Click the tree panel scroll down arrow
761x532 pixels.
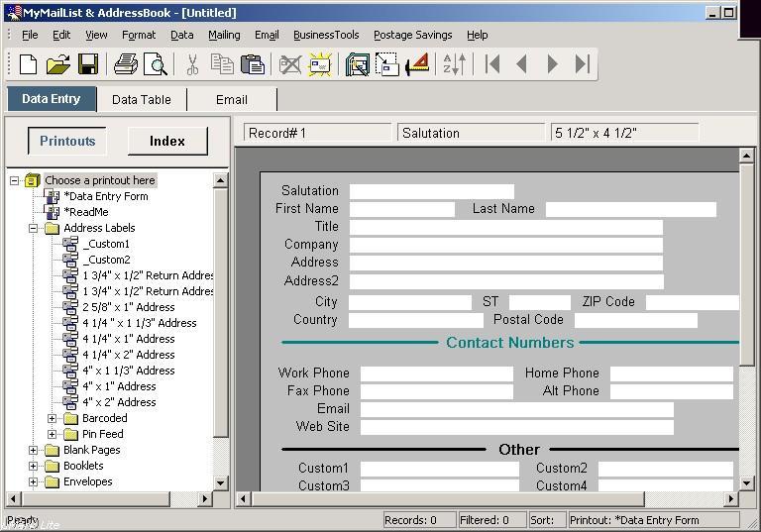[220, 482]
